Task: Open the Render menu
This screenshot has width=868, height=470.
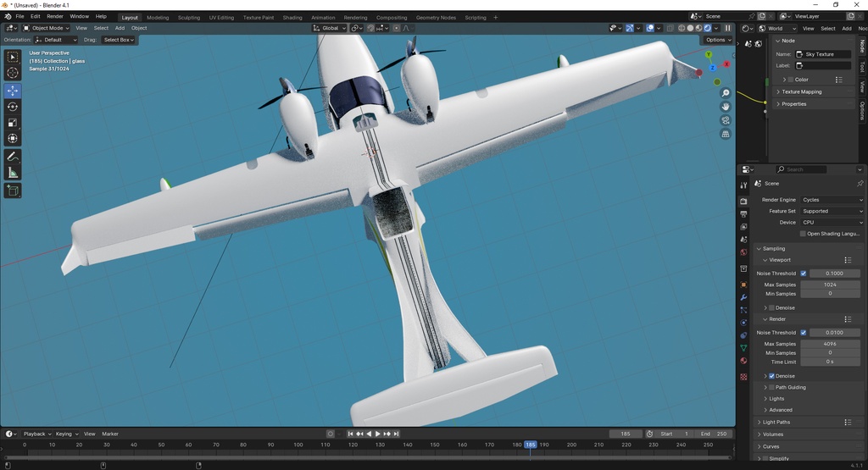Action: pyautogui.click(x=55, y=17)
